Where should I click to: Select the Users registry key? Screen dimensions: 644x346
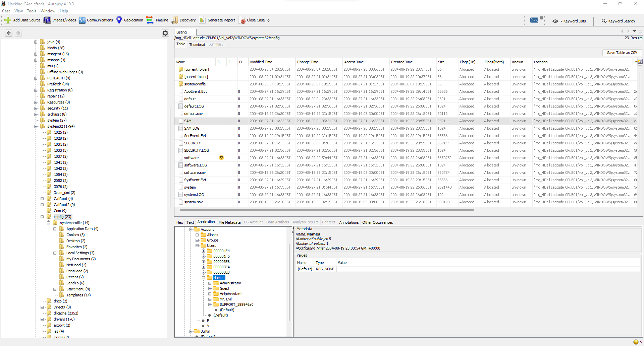click(208, 246)
